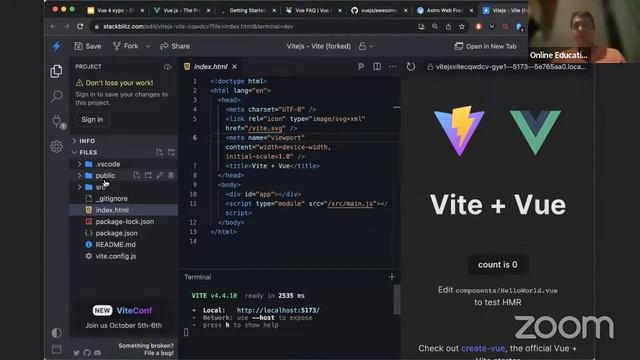Viewport: 640px width, 360px height.
Task: Open StackBlitz Discord link icon
Action: pyautogui.click(x=98, y=353)
